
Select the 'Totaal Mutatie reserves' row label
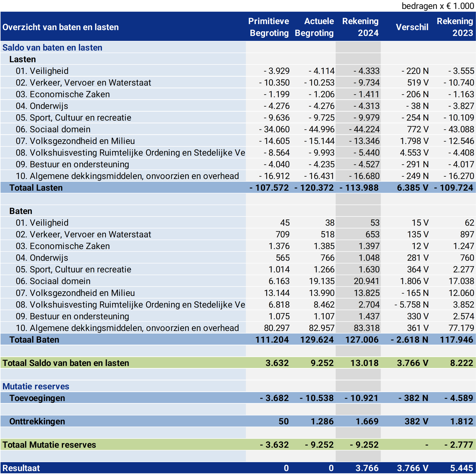tap(49, 445)
